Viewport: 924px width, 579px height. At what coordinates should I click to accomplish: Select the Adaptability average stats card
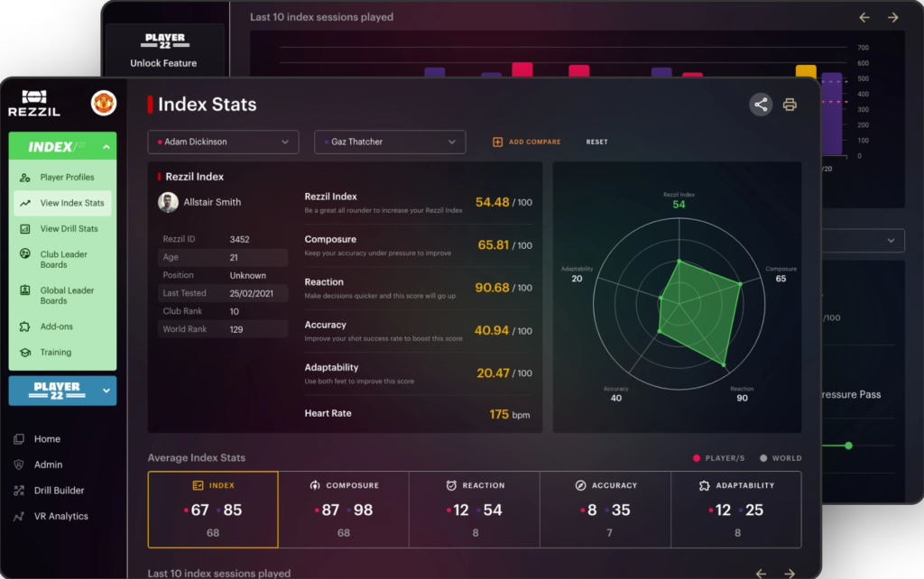736,510
